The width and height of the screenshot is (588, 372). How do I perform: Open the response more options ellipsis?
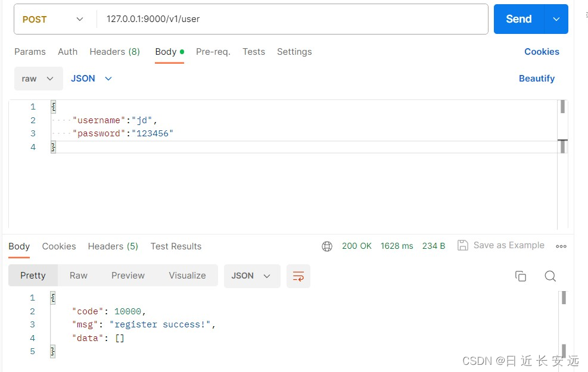coord(561,246)
